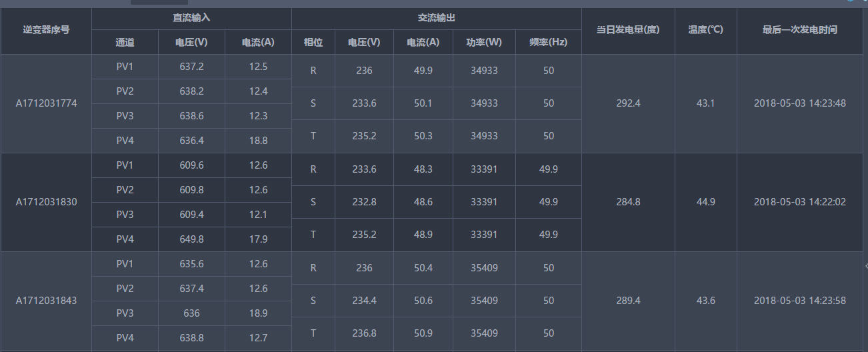Click the 功率(W) column header
Screen dimensions: 868x352
[x=484, y=42]
